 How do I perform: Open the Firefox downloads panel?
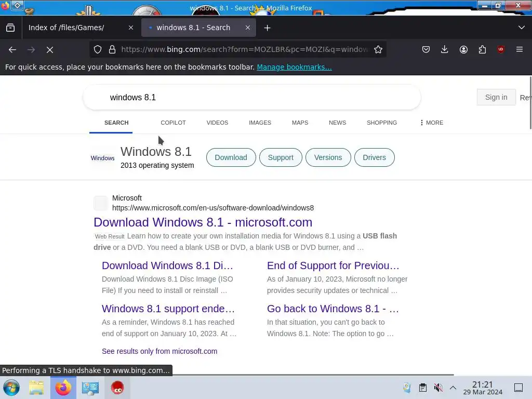[445, 49]
